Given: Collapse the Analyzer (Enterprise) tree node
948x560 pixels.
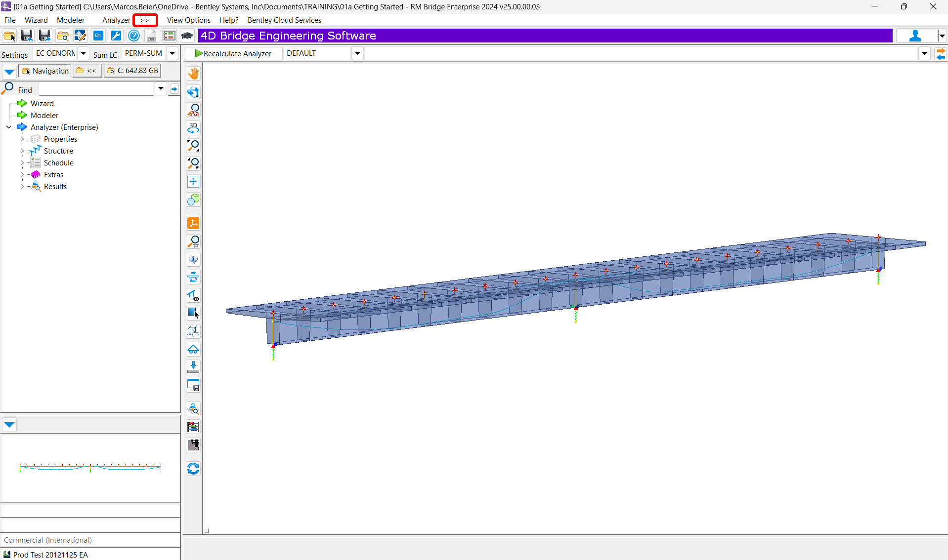Looking at the screenshot, I should 9,127.
